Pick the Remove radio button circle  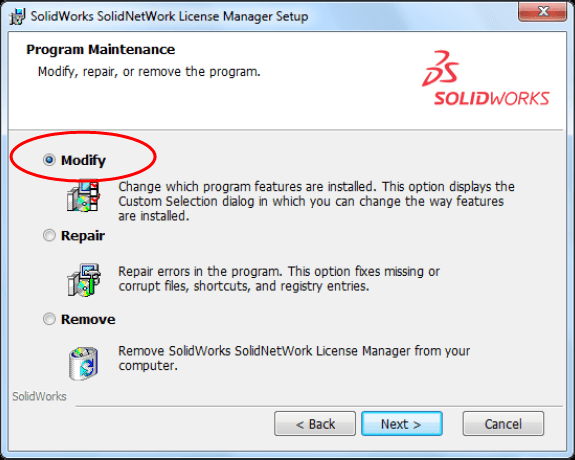tap(49, 319)
